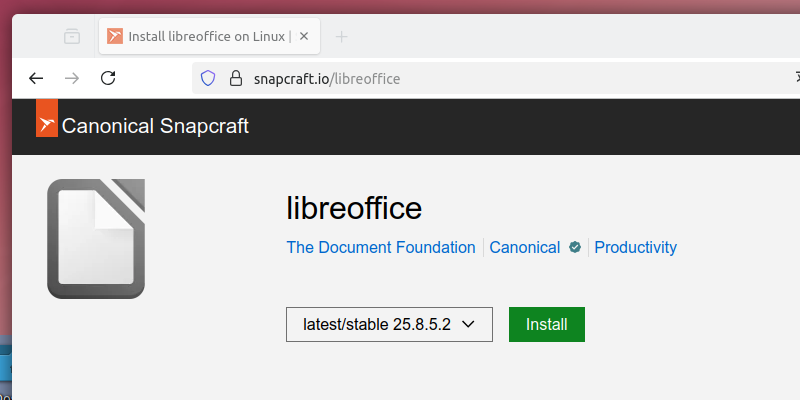Screen dimensions: 800x400
Task: Reload the current page
Action: 108,77
